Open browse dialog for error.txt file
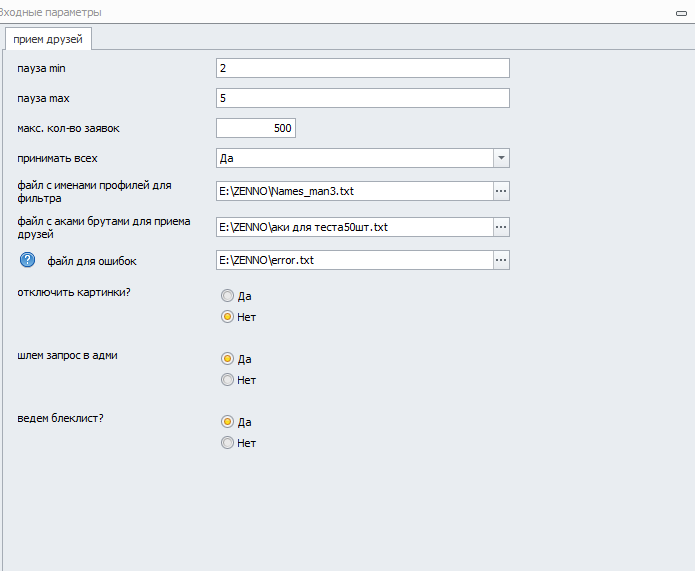This screenshot has height=571, width=695. 501,260
